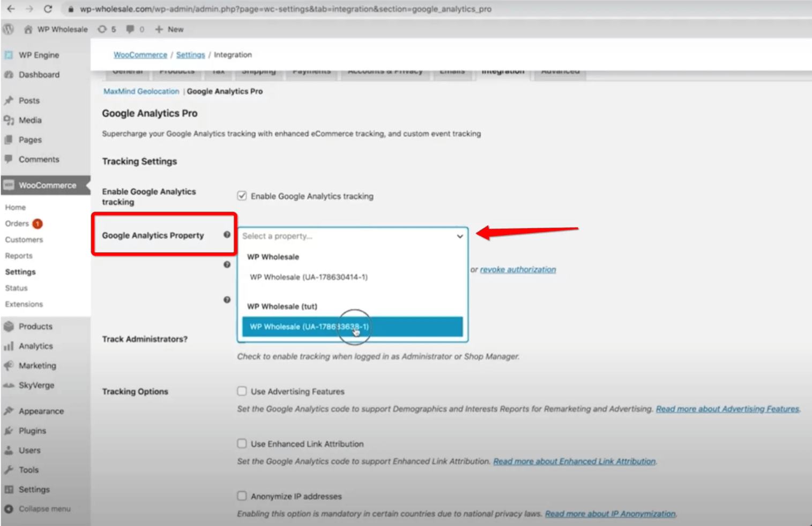Click the home icon beside WP Wholesale
812x526 pixels.
tap(28, 29)
